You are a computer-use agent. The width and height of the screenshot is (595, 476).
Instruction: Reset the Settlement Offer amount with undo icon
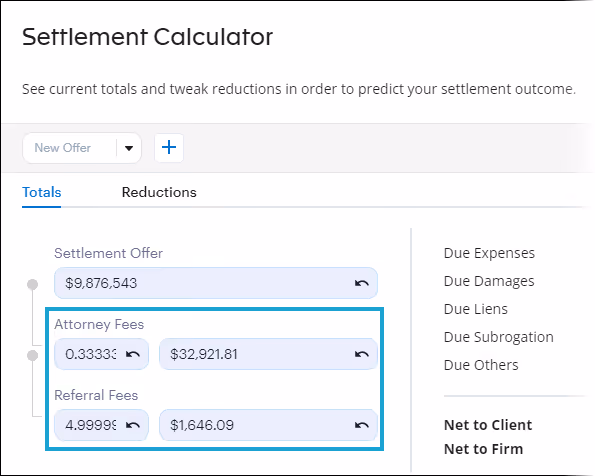click(x=361, y=283)
